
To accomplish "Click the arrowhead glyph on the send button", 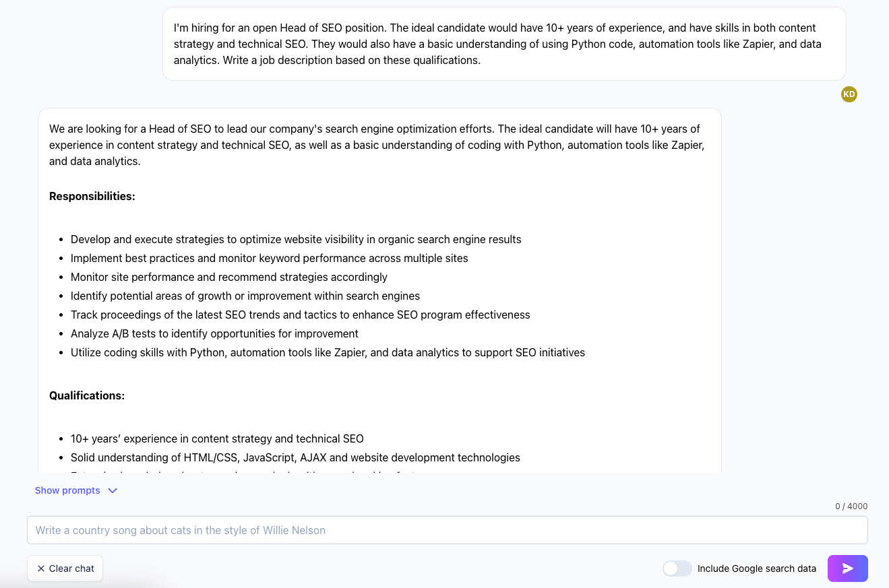I will (847, 568).
